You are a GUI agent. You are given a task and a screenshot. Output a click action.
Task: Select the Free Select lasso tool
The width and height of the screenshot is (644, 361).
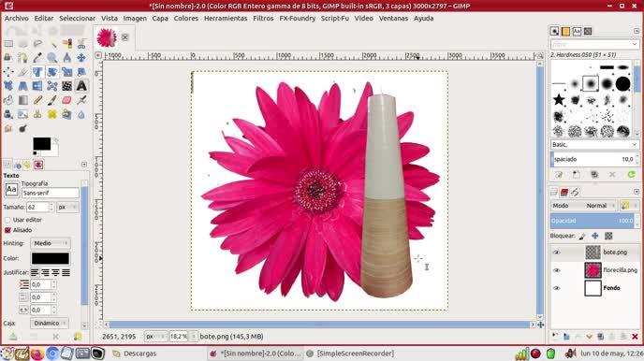coord(37,43)
